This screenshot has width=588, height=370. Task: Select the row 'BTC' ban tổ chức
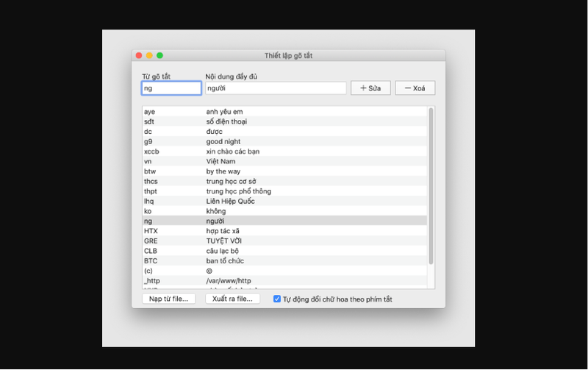(x=284, y=261)
